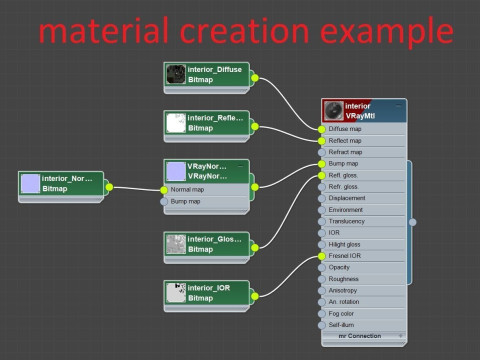This screenshot has width=480, height=360.
Task: Click the Refl. gloss. input socket
Action: (x=322, y=176)
